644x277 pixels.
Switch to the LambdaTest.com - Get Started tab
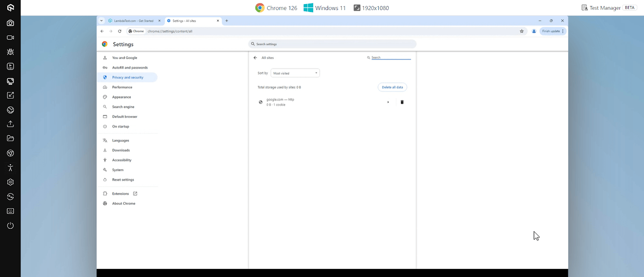click(x=134, y=21)
